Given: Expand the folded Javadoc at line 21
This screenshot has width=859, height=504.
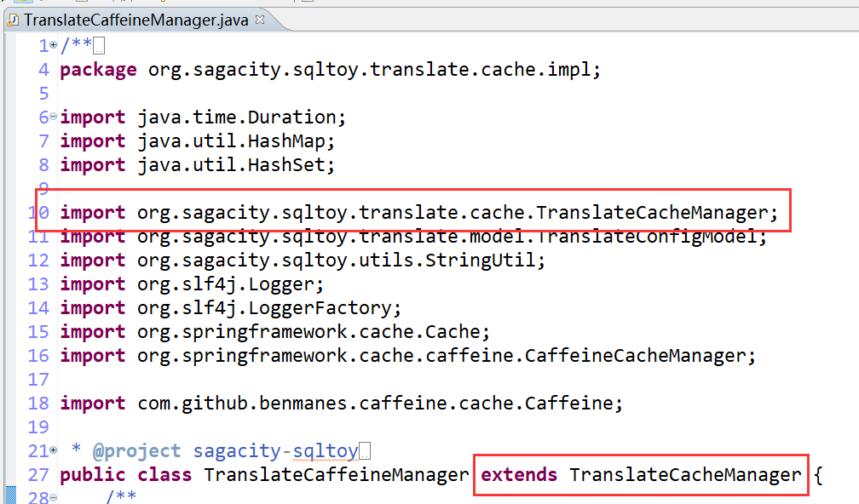Looking at the screenshot, I should 54,450.
